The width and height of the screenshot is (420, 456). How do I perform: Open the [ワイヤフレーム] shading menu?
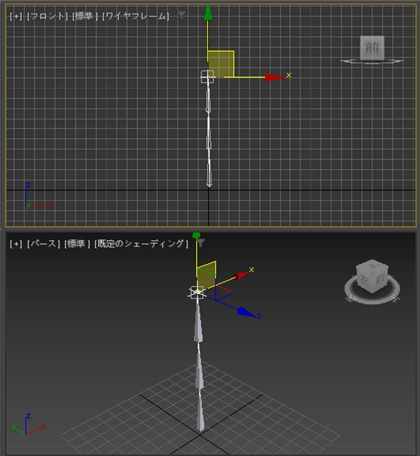coord(136,16)
